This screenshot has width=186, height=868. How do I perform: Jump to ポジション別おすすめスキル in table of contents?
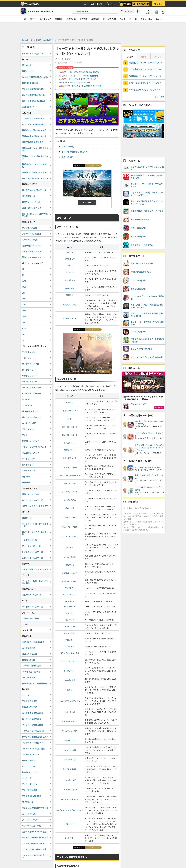75,152
